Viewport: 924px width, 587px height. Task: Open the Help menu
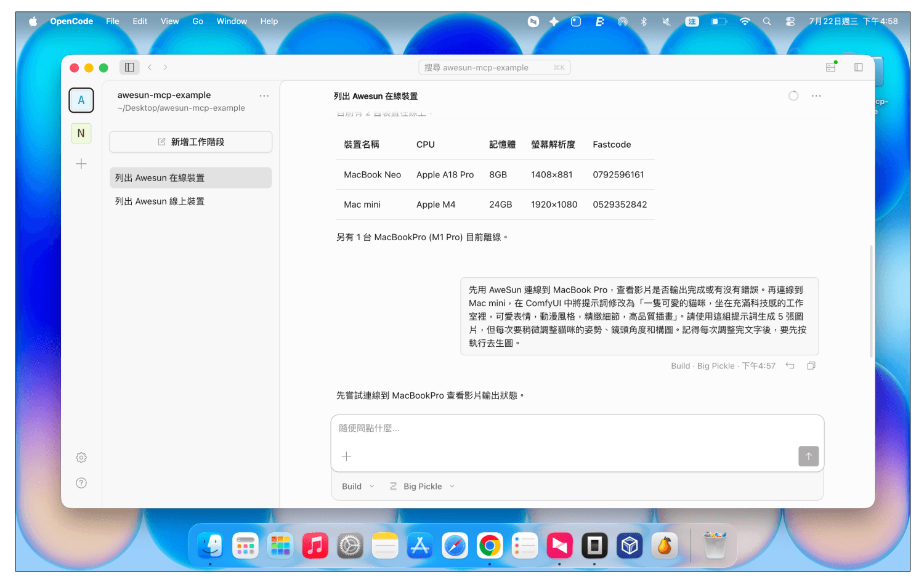[269, 22]
